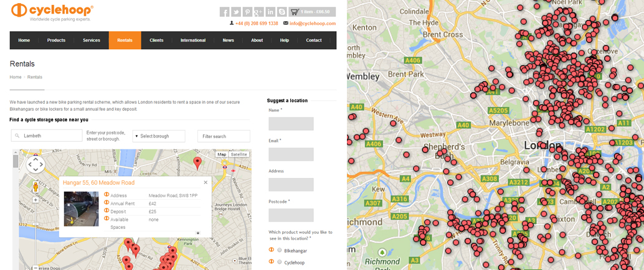
Task: Click the info@cyclehoop.com email link
Action: (313, 24)
